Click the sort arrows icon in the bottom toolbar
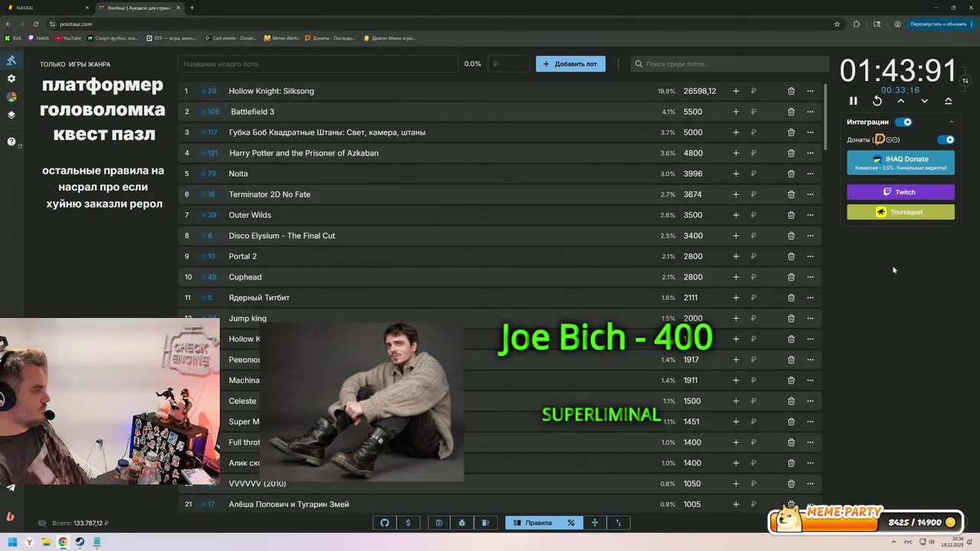This screenshot has height=551, width=980. tap(619, 523)
